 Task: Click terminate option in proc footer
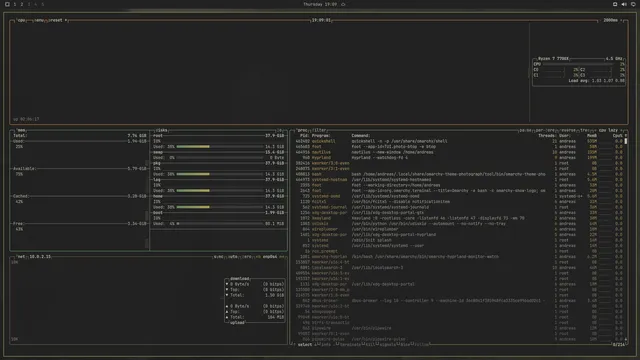coord(350,345)
